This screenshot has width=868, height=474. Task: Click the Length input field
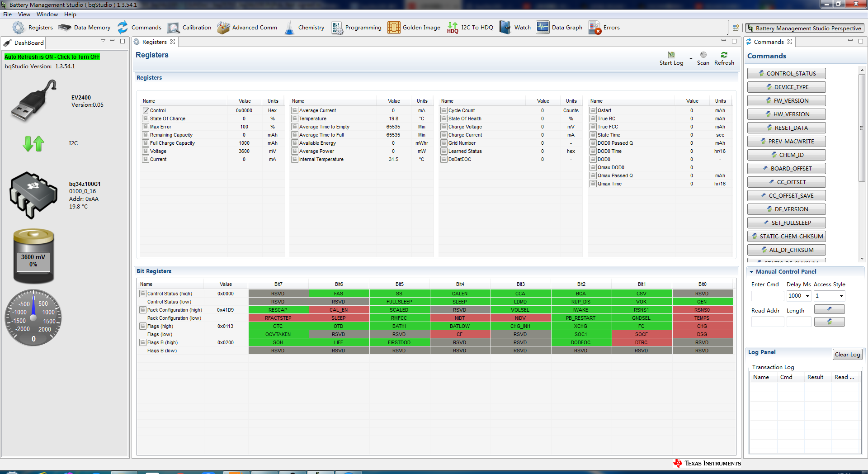799,322
